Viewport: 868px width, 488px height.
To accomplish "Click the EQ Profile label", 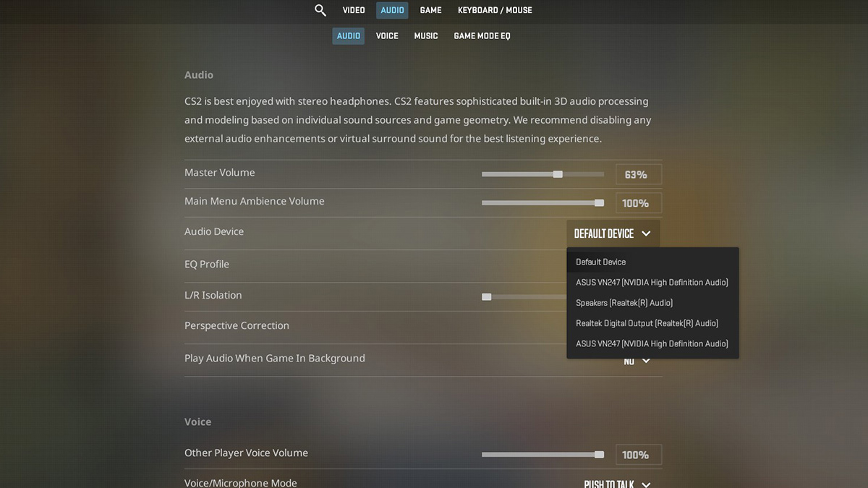I will (207, 264).
